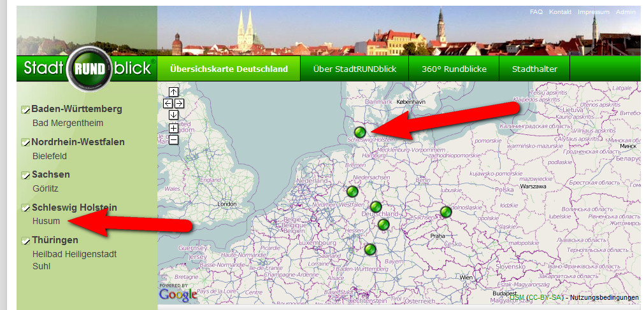Toggle the Baden-Württemberg checkbox
Screen dimensions: 644x310
(x=25, y=109)
